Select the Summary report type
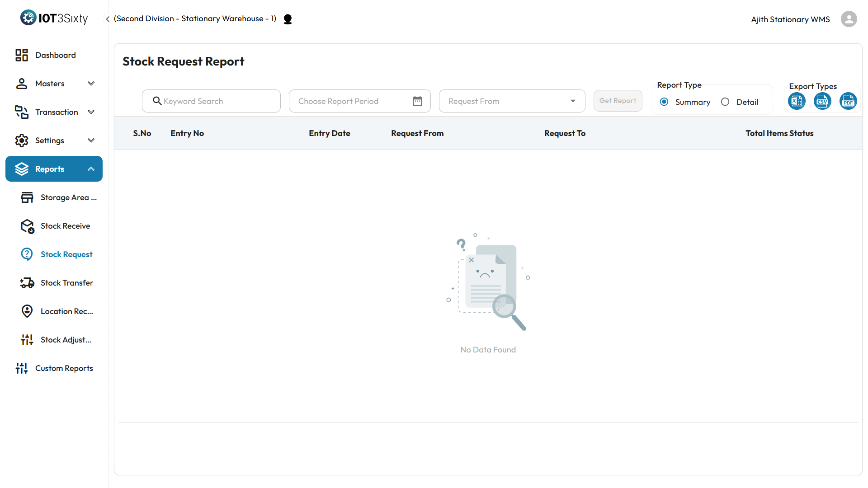This screenshot has height=488, width=868. click(664, 102)
